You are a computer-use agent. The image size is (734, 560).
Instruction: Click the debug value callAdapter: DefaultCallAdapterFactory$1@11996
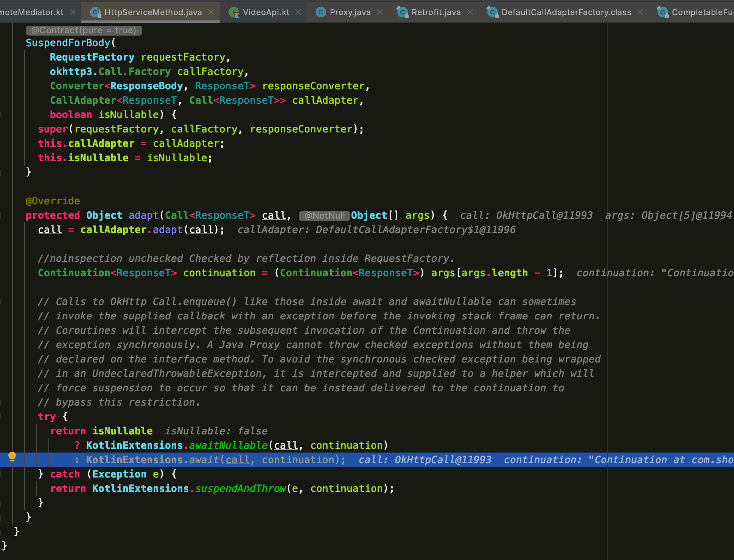tap(376, 230)
